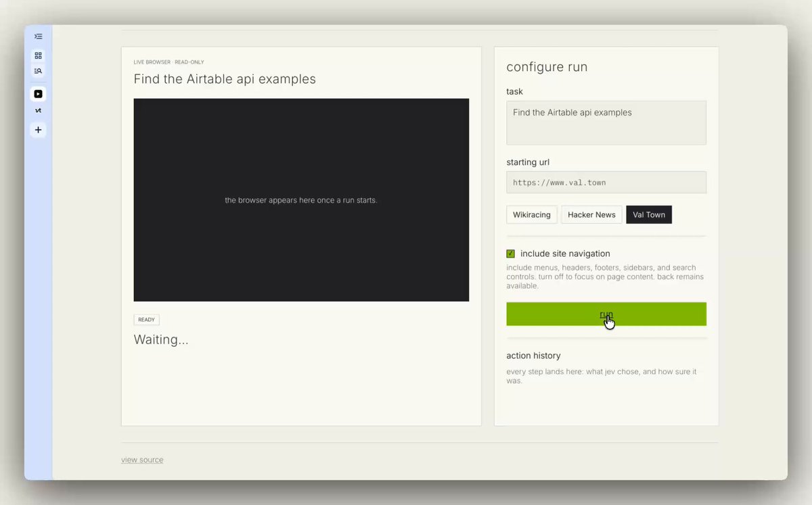This screenshot has width=812, height=505.
Task: Click the 'include site navigation' label text
Action: click(x=565, y=254)
